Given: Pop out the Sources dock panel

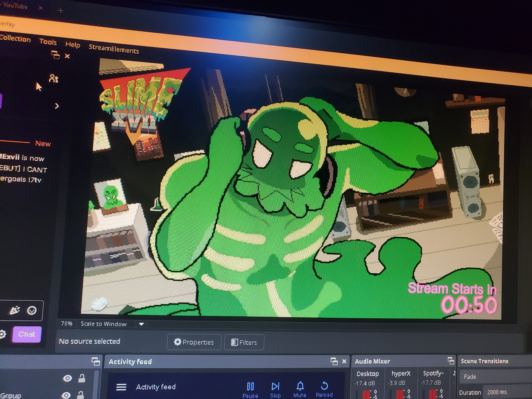Looking at the screenshot, I should pyautogui.click(x=95, y=361).
